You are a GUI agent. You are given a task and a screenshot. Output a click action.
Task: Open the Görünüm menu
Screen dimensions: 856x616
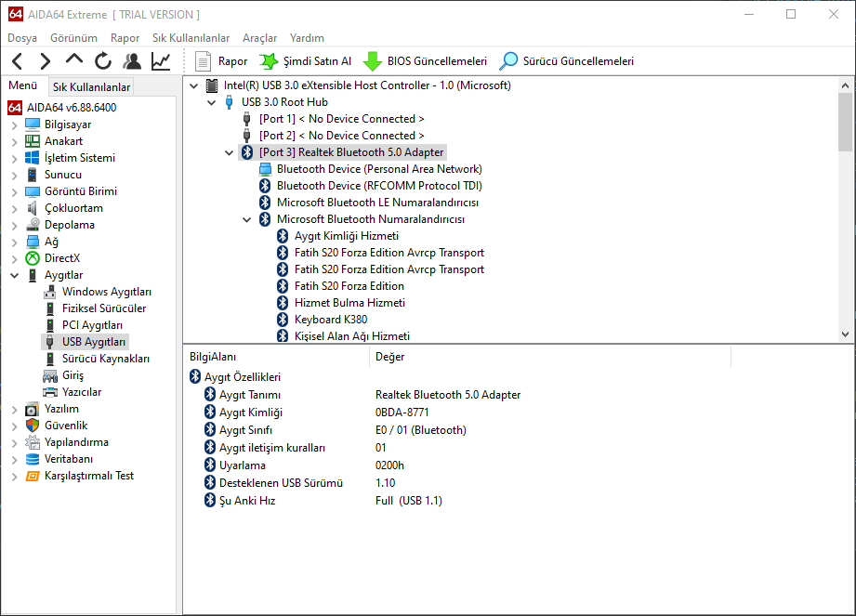click(x=73, y=38)
